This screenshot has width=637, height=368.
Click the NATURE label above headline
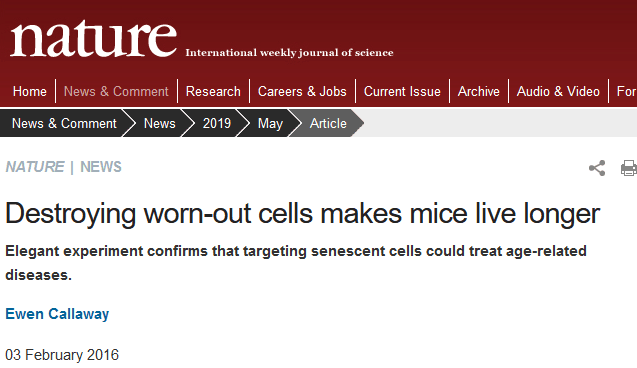point(35,167)
